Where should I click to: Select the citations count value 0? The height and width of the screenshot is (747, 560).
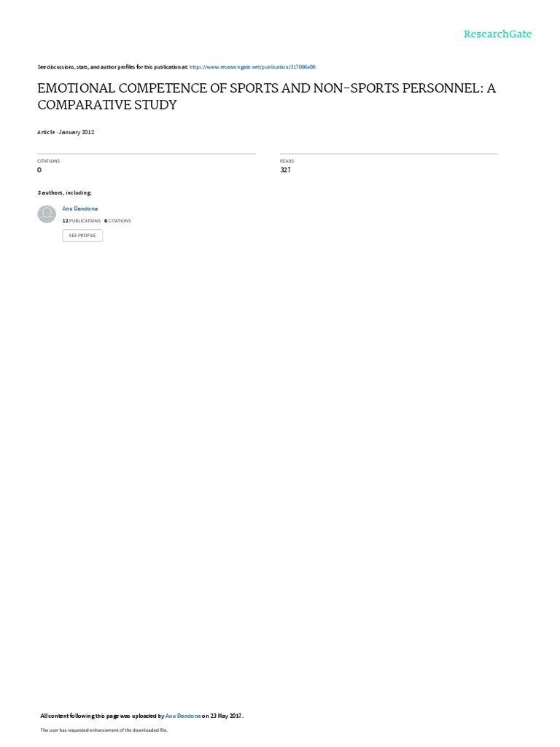(x=39, y=170)
